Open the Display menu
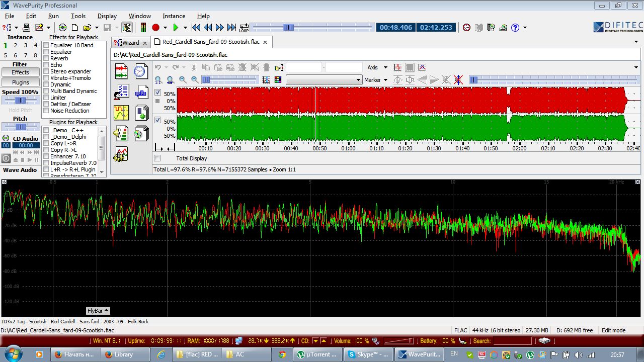This screenshot has width=644, height=362. [107, 16]
